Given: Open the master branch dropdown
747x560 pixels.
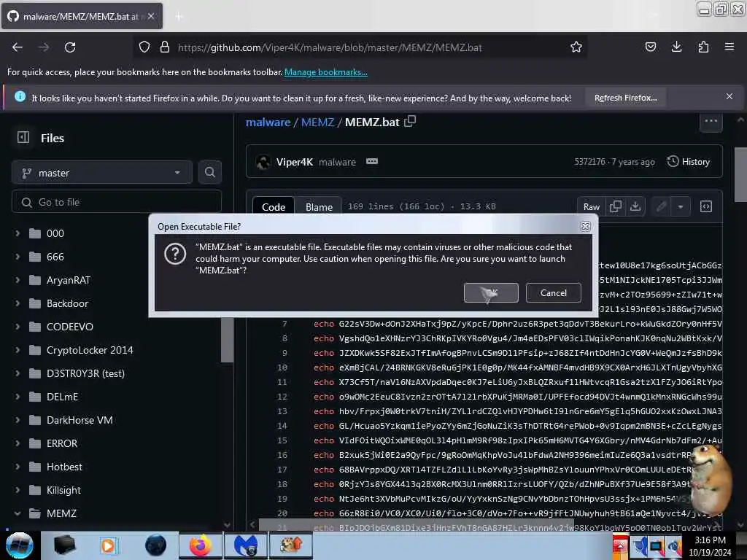Looking at the screenshot, I should pyautogui.click(x=102, y=172).
